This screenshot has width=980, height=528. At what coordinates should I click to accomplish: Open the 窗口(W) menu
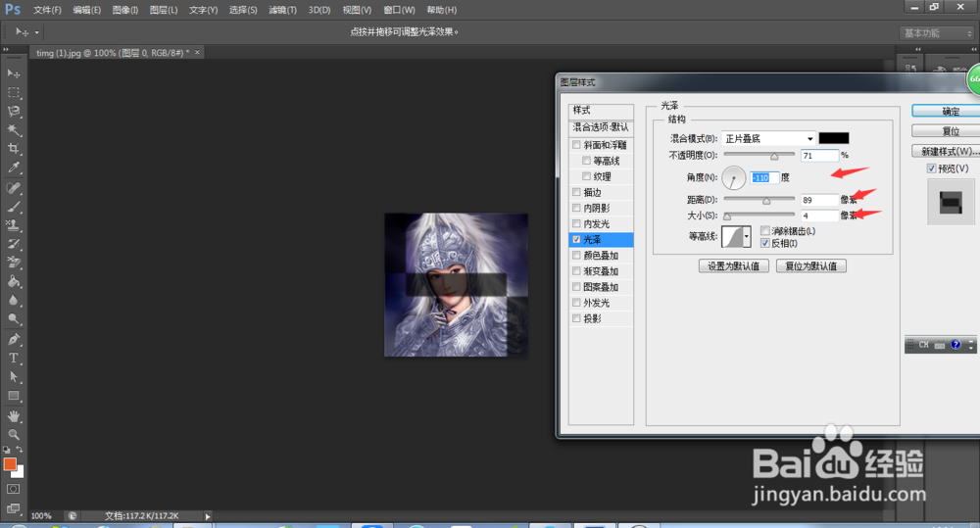pyautogui.click(x=400, y=10)
